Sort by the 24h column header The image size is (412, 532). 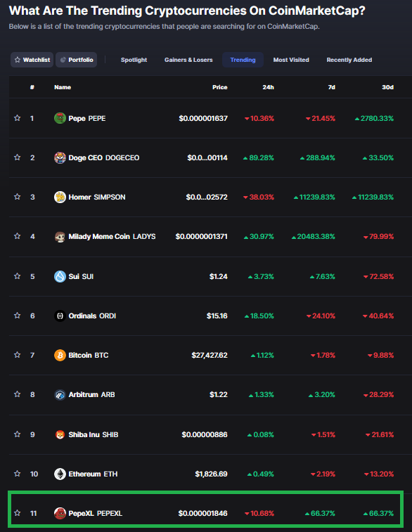(268, 87)
